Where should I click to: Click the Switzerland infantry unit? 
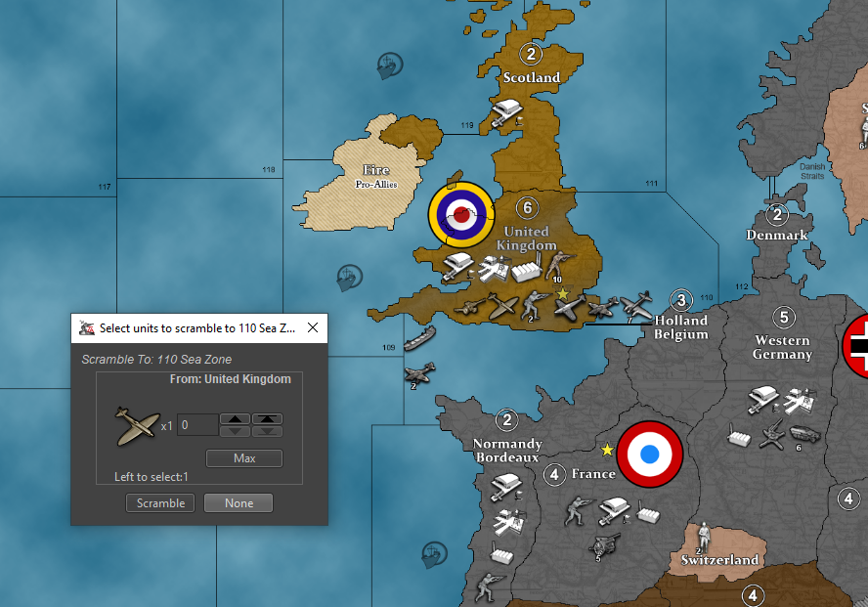pyautogui.click(x=699, y=537)
